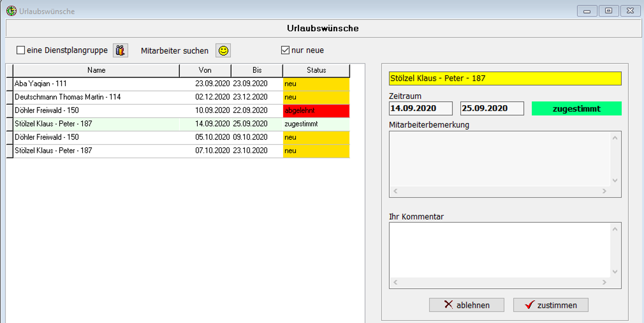This screenshot has height=323, width=644.
Task: Click the 02.12.2020 Von date cell
Action: (206, 97)
